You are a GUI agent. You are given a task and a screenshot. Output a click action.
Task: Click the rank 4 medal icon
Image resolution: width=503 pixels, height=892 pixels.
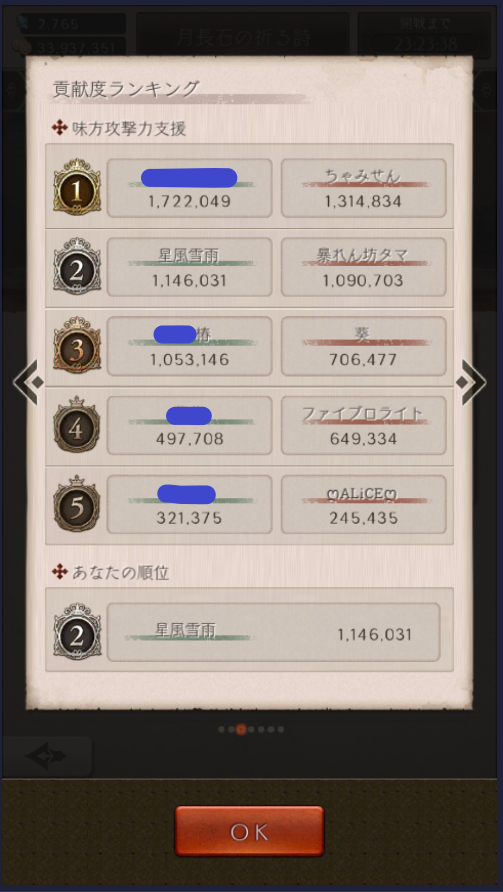pos(77,425)
